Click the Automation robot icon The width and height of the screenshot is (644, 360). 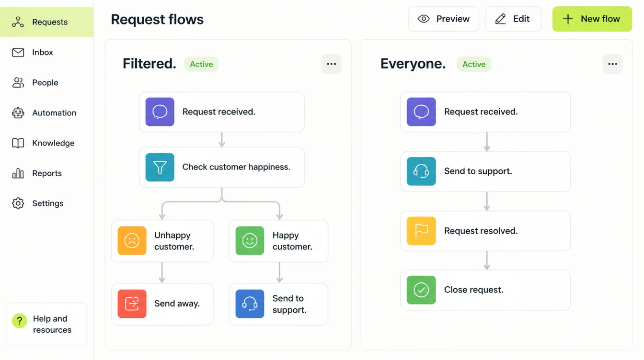18,112
